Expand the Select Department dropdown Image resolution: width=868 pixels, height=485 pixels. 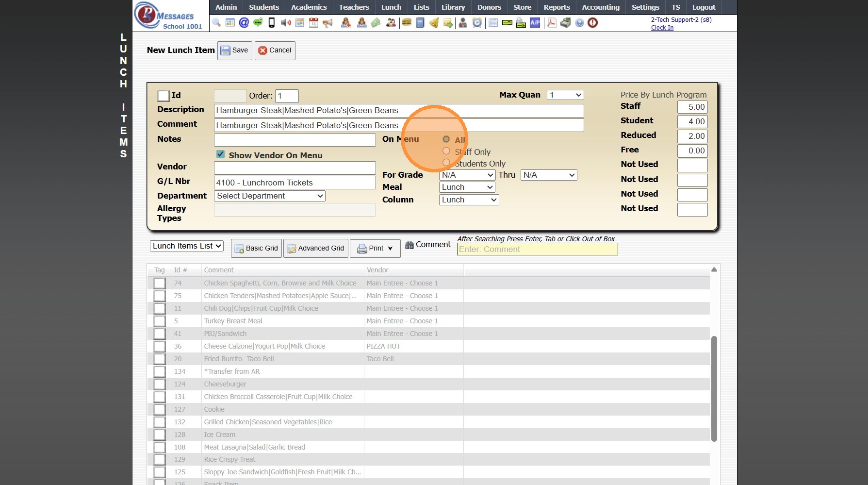point(270,196)
